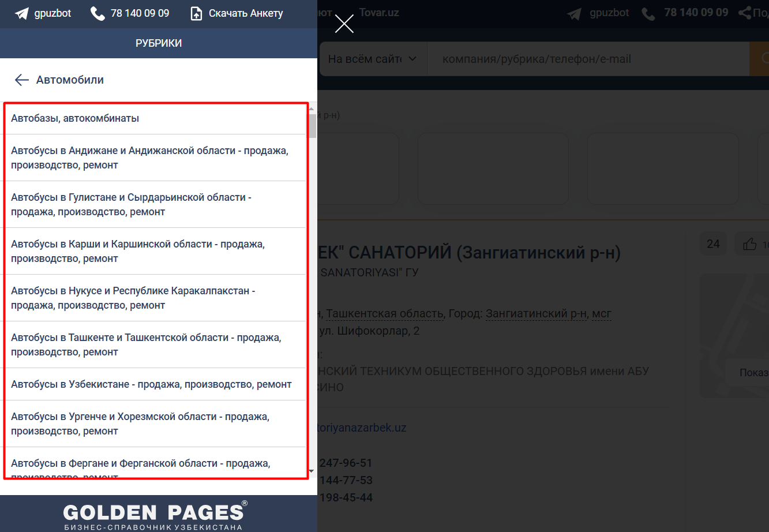Click Telegram icon in background page header
The width and height of the screenshot is (769, 532).
574,13
